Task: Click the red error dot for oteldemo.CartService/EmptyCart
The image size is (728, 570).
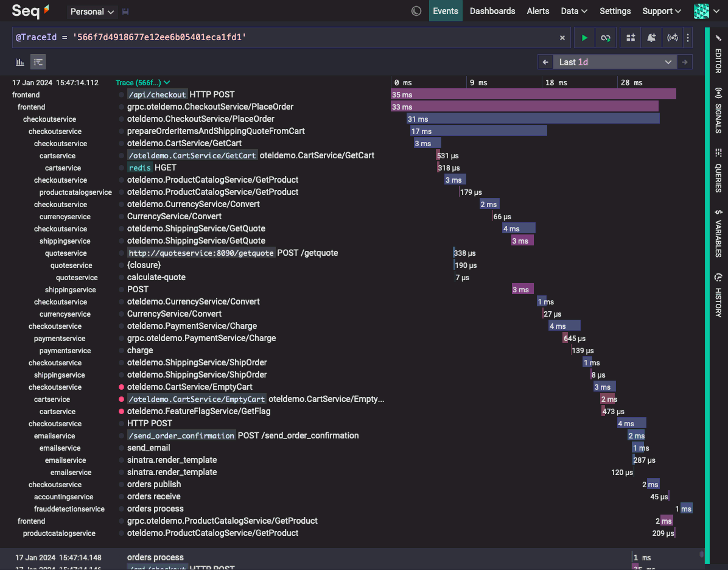Action: coord(121,387)
